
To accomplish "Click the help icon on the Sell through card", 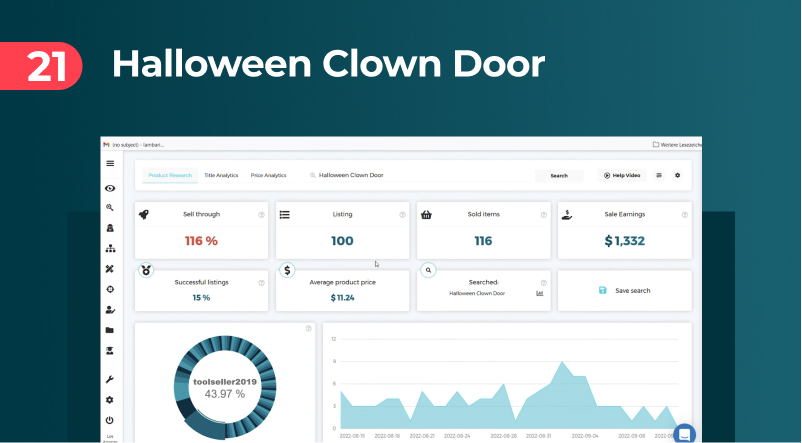I will point(261,215).
